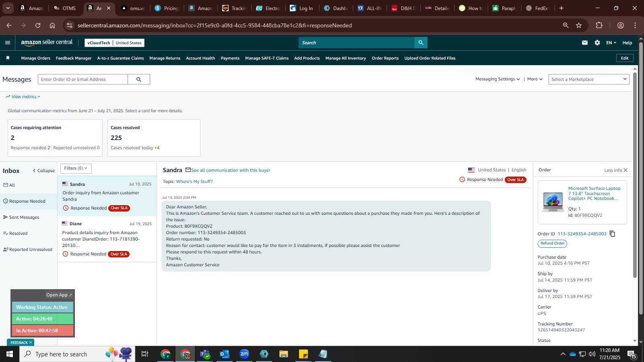Open the Chrome three-dot menu
Screen dimensions: 644x362
[x=635, y=25]
